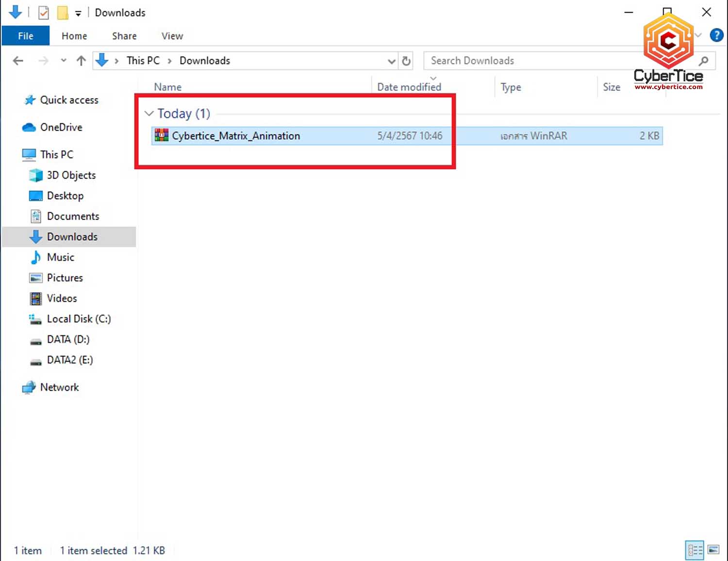Navigate up one folder level
This screenshot has height=561, width=728.
point(81,61)
